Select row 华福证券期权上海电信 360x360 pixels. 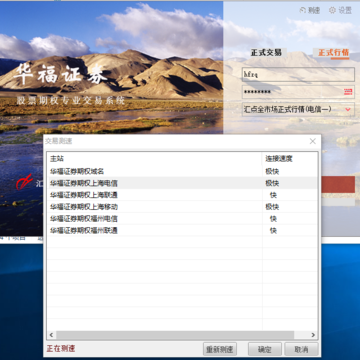click(x=182, y=183)
